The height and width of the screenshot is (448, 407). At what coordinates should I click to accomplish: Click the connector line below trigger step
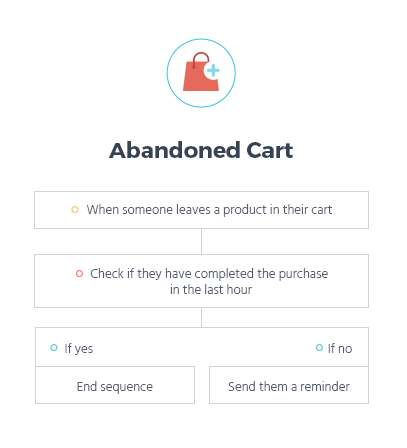201,241
